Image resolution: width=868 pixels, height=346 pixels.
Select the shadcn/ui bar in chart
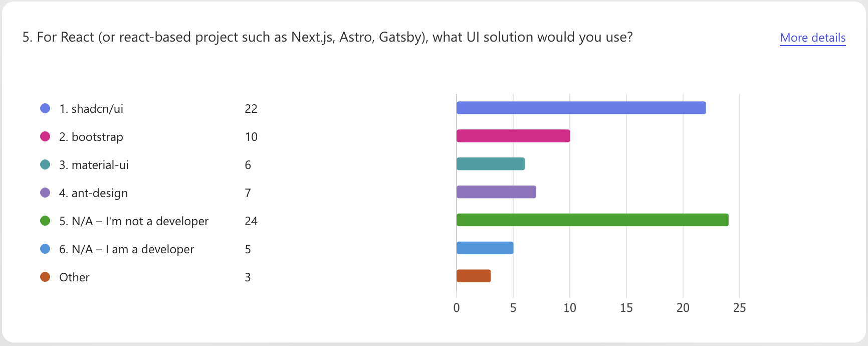pos(581,108)
